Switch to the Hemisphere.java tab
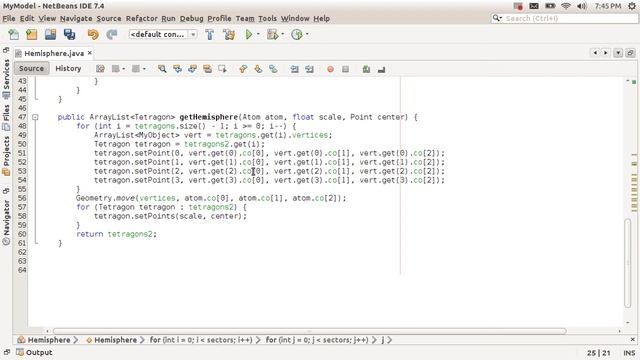The width and height of the screenshot is (640, 360). (53, 53)
